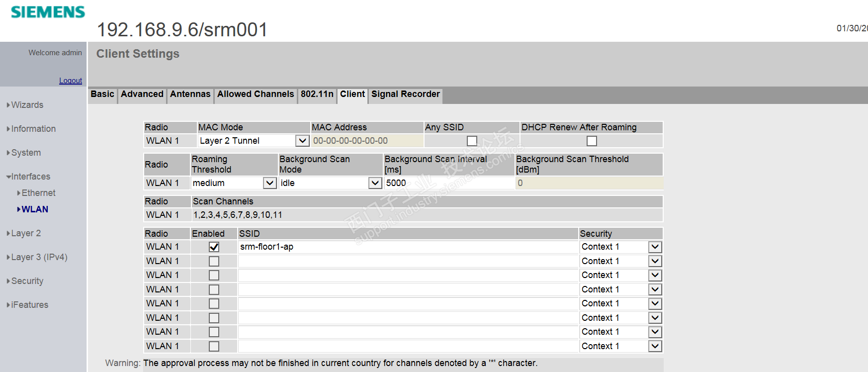Toggle DHCP Renew After Roaming checkbox

point(592,141)
